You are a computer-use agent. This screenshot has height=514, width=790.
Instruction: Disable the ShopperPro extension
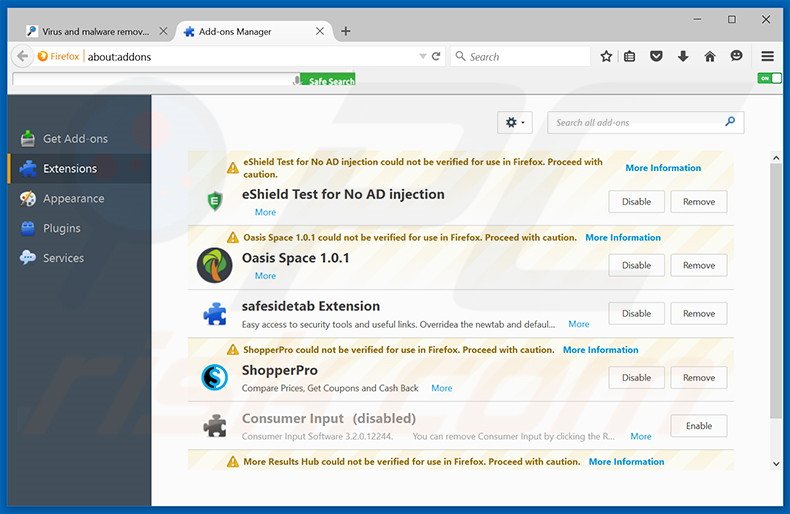point(636,377)
